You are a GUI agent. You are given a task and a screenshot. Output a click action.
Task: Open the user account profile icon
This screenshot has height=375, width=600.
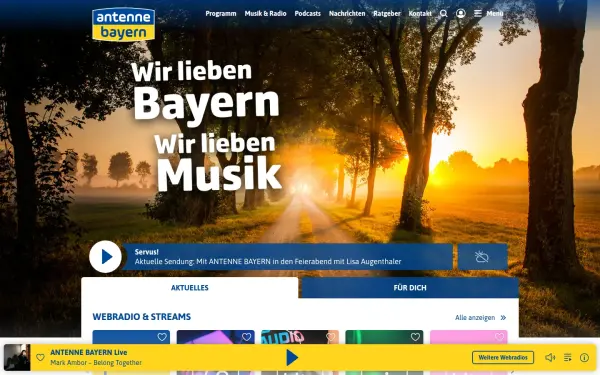461,13
